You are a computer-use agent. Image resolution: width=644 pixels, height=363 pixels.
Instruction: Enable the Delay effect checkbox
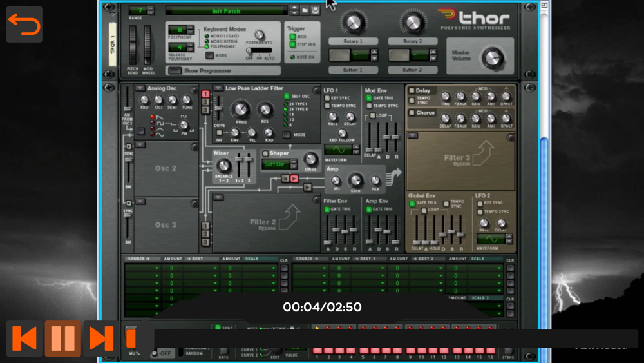tap(412, 90)
